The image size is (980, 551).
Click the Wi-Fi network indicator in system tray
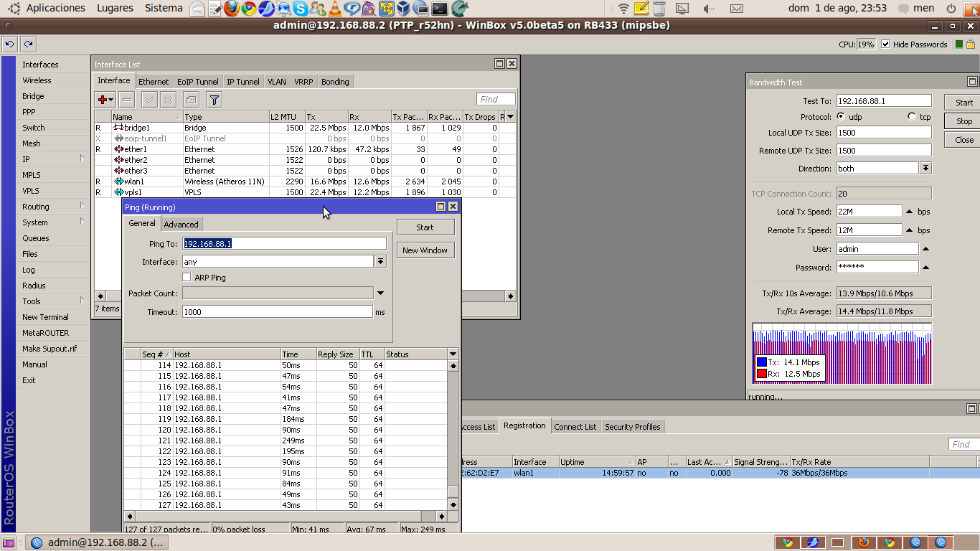623,9
